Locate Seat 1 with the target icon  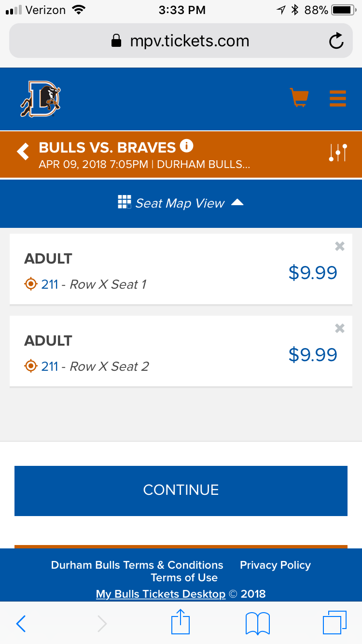(x=31, y=284)
